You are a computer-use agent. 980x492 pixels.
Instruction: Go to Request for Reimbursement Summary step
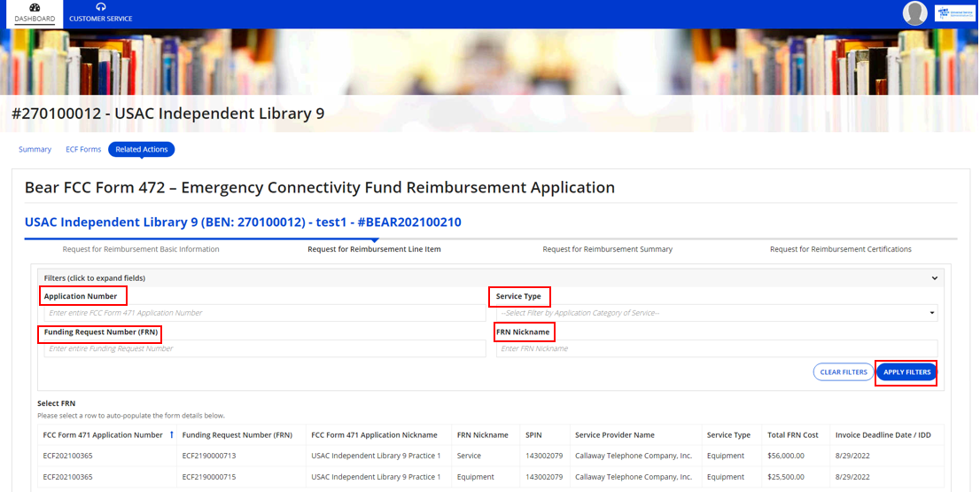point(608,249)
